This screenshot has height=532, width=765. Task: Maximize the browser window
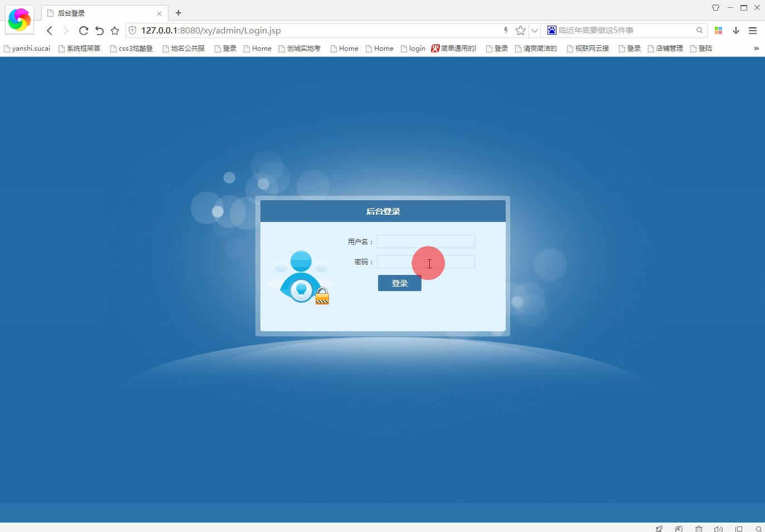[744, 8]
